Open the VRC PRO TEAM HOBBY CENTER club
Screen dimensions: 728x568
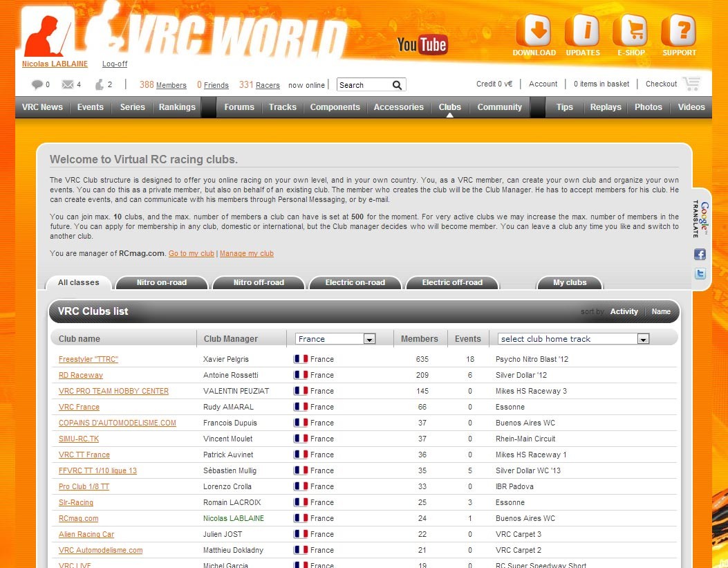click(x=114, y=391)
